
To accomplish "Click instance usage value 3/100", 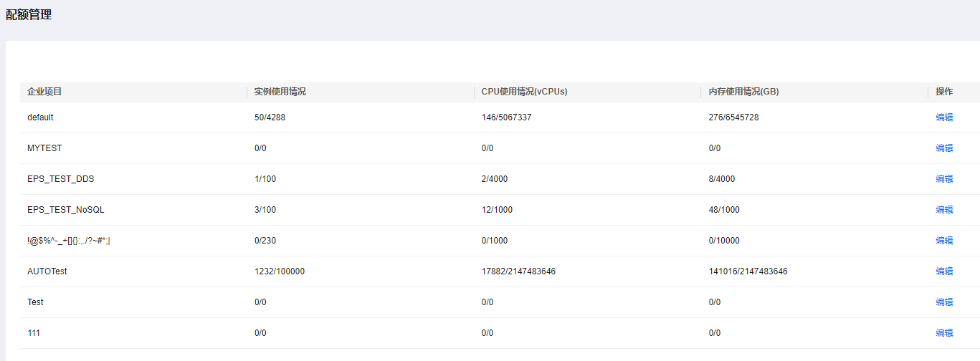I will click(265, 210).
